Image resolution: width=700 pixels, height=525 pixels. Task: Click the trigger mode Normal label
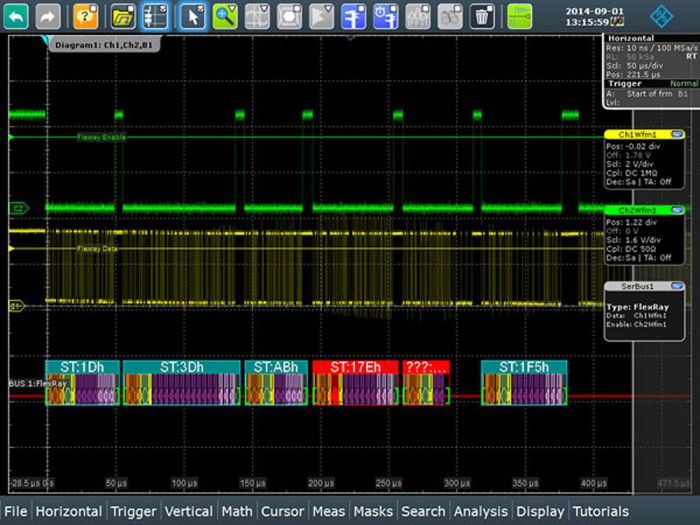click(684, 83)
